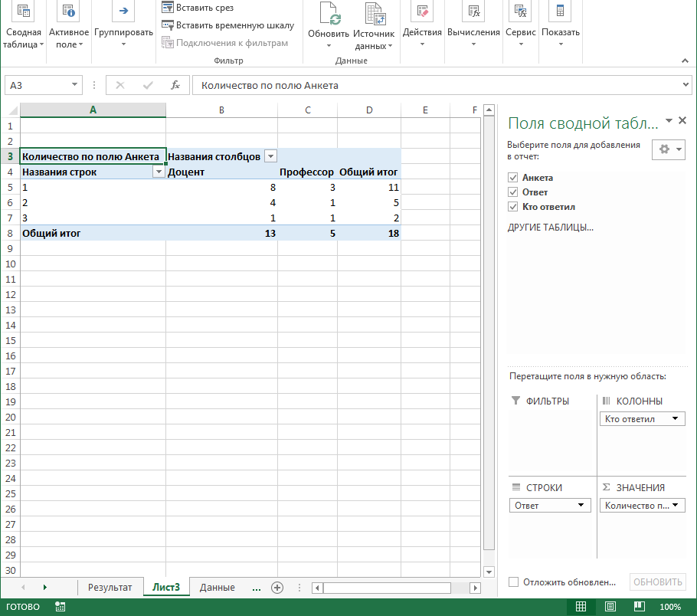Click the ДРУГИЕ ТАБЛИЦЫ link
The image size is (697, 616).
(x=550, y=228)
